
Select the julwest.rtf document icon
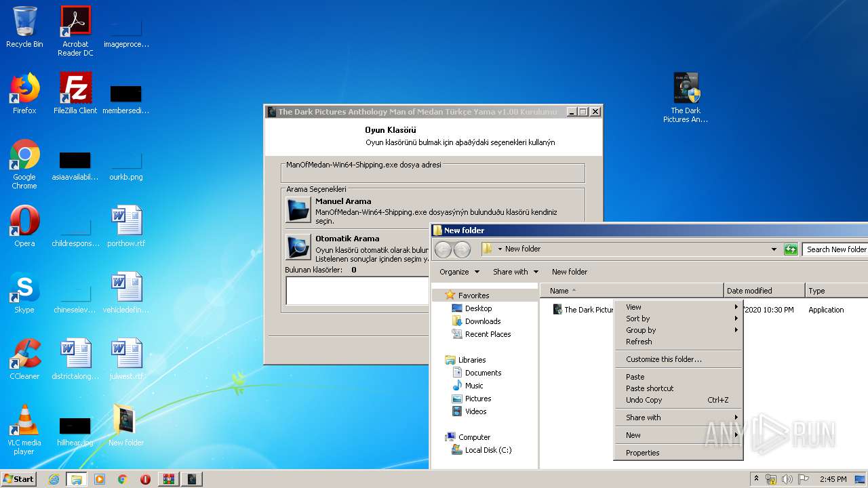tap(126, 359)
